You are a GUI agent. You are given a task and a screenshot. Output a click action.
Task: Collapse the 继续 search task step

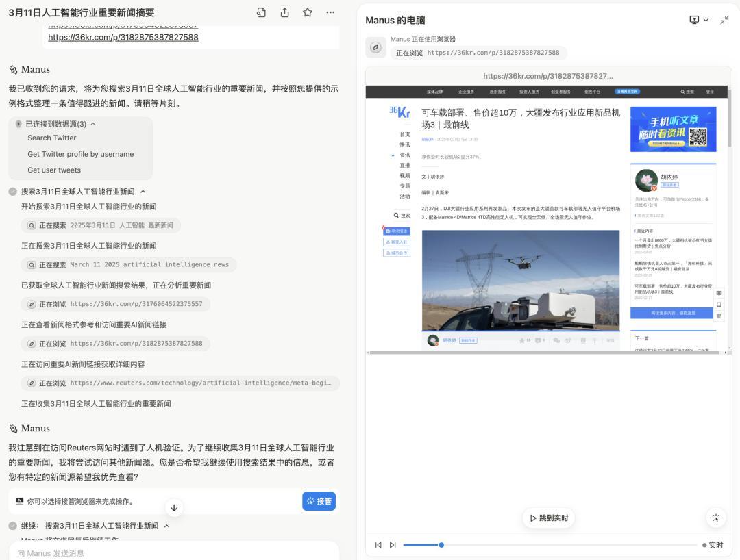166,526
